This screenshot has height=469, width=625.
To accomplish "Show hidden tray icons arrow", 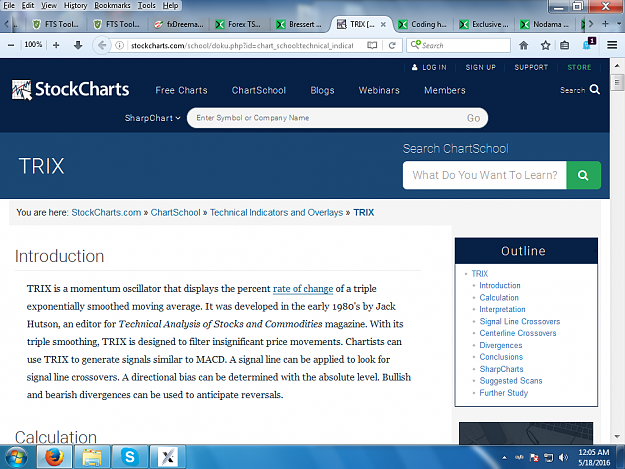I will [504, 457].
